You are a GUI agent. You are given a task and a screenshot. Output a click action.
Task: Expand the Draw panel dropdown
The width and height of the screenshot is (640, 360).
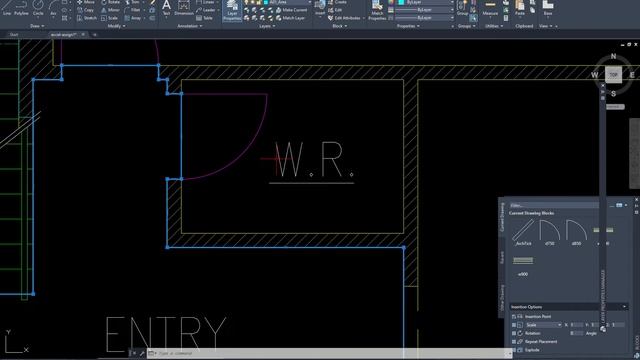point(37,26)
